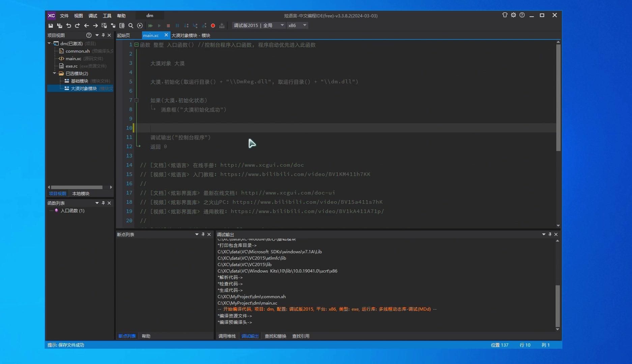Collapse the dm(已激活) project tree node
632x364 pixels.
click(x=49, y=43)
